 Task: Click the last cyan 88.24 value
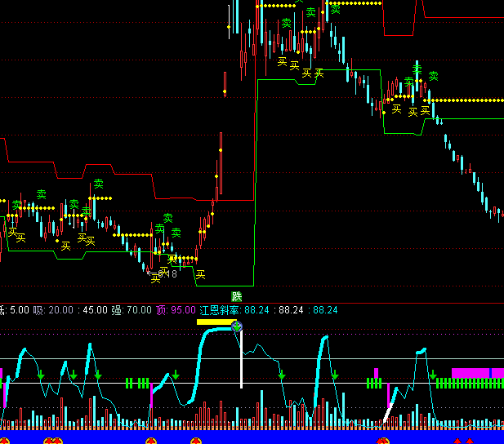click(x=325, y=310)
